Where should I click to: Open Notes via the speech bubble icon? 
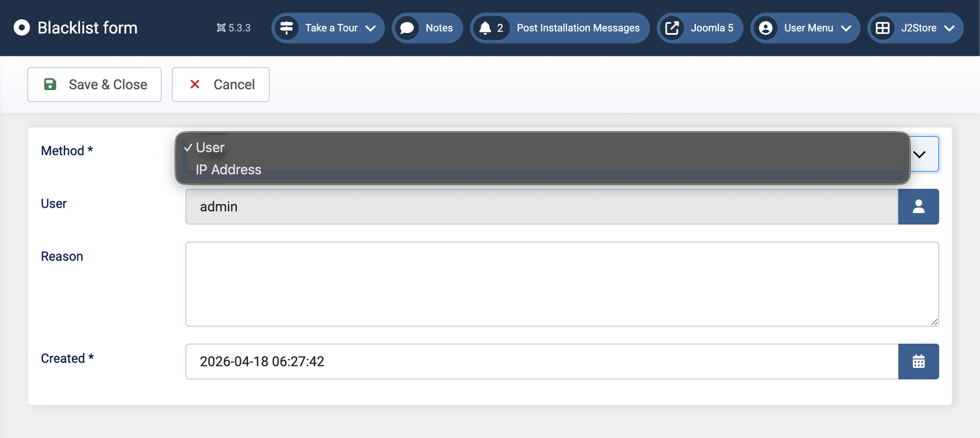coord(407,28)
